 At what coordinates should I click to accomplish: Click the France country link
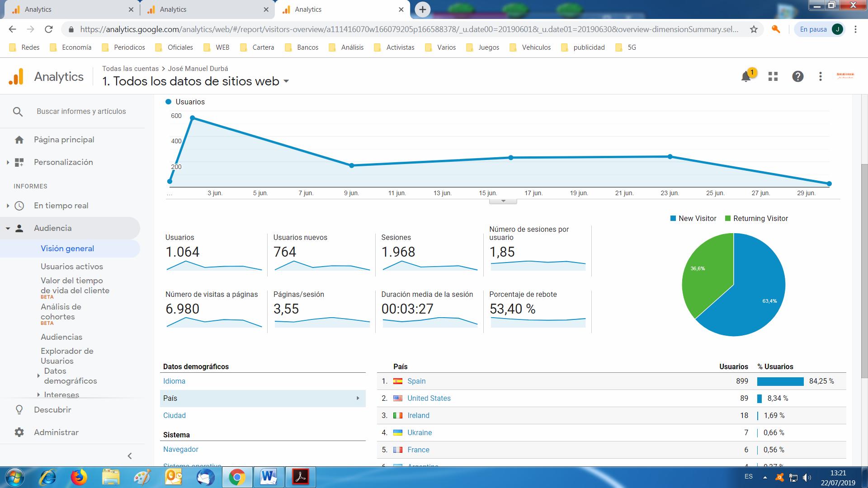(418, 450)
